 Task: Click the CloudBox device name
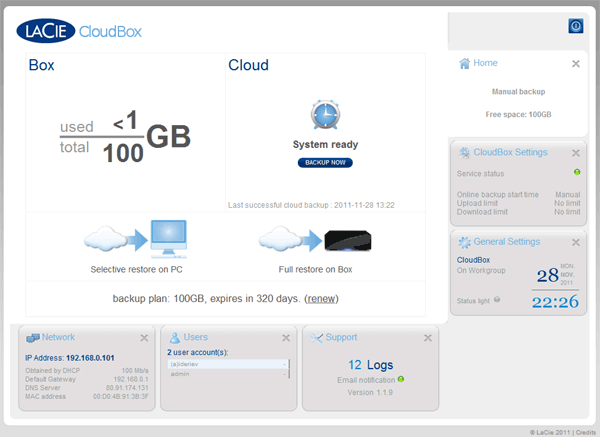tap(473, 260)
